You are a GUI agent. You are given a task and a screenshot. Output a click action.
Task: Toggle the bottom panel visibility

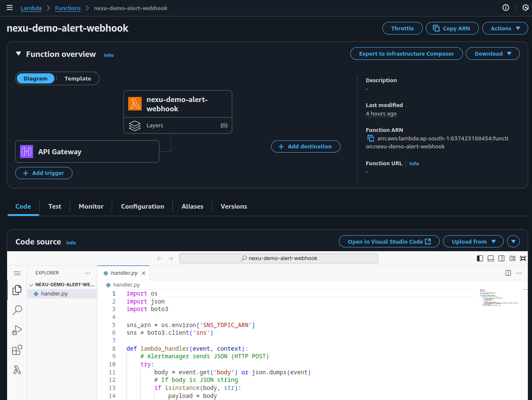(x=490, y=258)
